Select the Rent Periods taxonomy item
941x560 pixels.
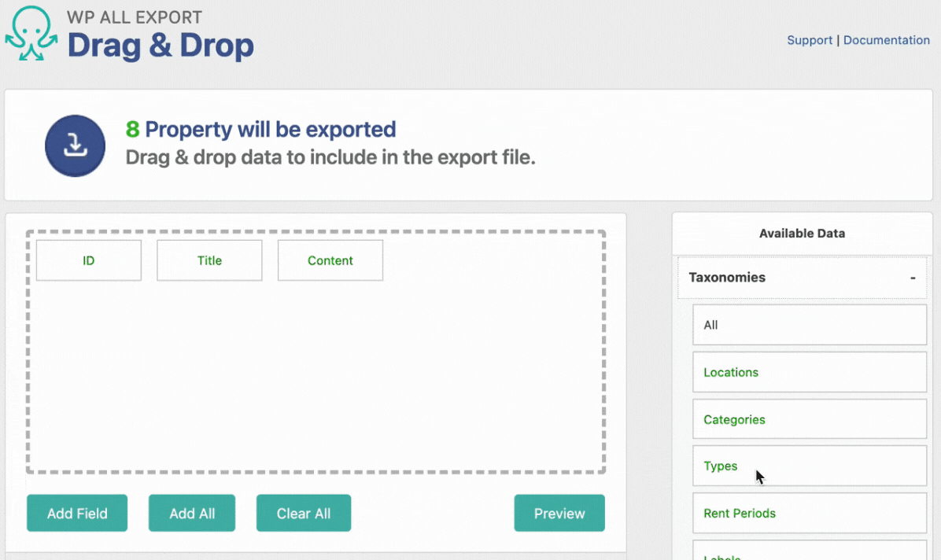[809, 513]
